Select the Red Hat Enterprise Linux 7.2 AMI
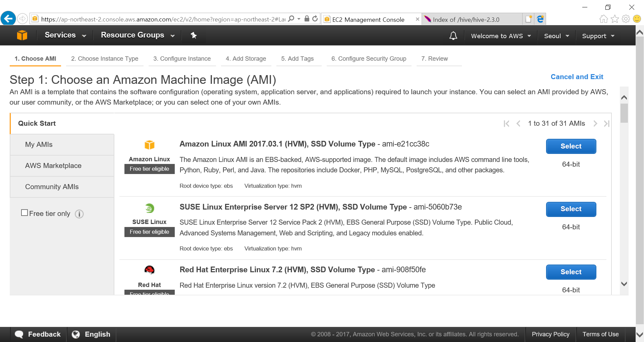 coord(571,272)
